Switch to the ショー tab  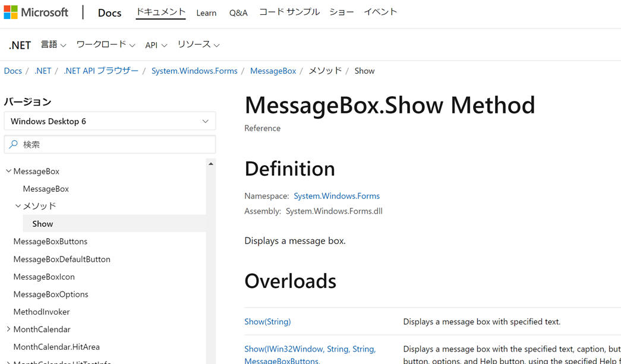(x=341, y=12)
